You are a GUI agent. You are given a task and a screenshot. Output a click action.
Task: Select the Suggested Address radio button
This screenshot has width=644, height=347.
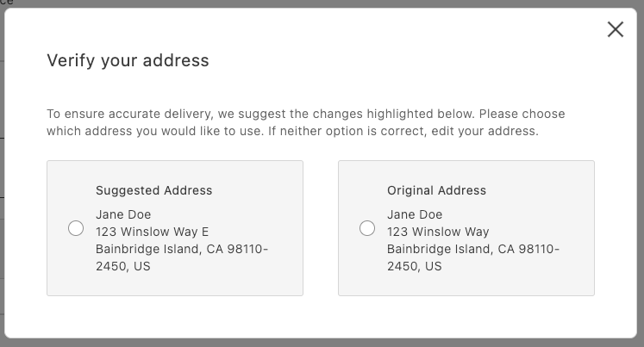(76, 228)
